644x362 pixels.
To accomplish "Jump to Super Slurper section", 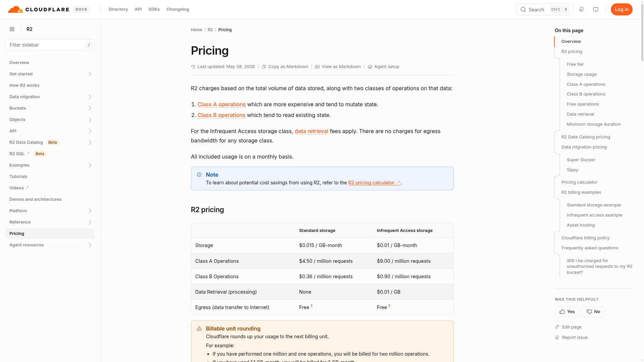I will tap(581, 160).
